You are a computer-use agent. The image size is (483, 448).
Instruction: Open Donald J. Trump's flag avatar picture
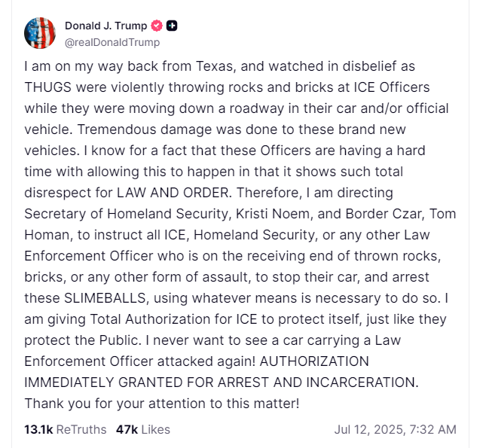(40, 33)
